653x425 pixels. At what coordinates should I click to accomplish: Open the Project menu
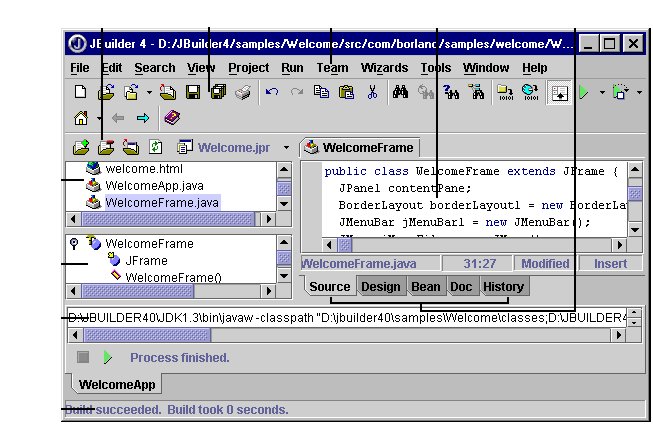coord(249,68)
